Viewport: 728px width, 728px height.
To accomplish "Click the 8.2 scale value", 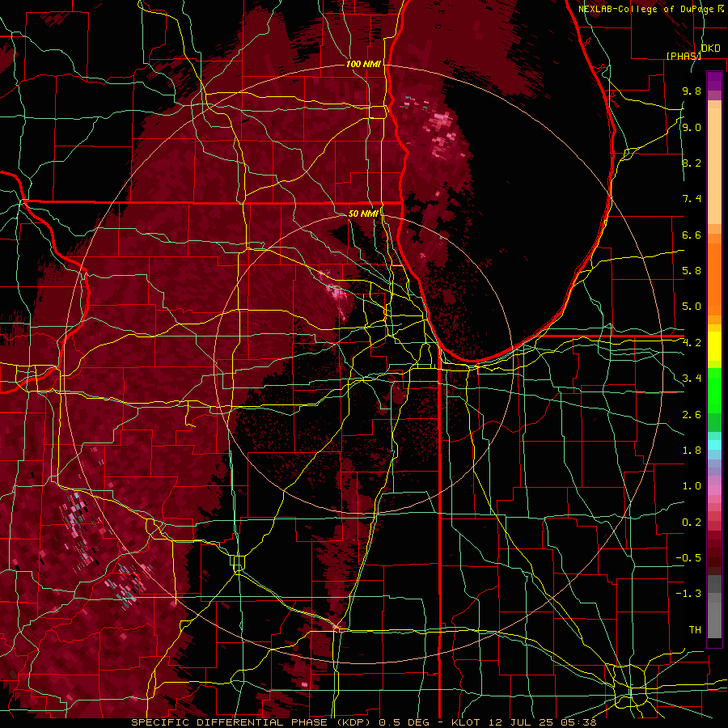I will click(692, 163).
